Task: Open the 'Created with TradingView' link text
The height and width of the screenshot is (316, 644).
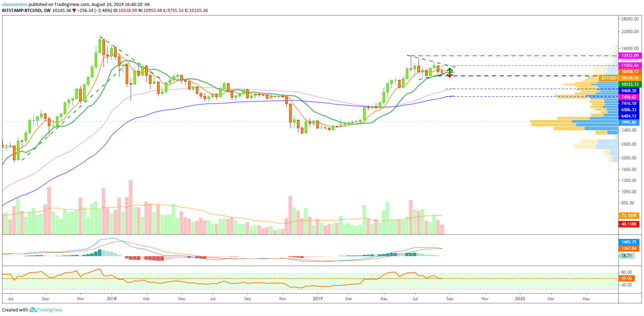Action: tap(32, 310)
